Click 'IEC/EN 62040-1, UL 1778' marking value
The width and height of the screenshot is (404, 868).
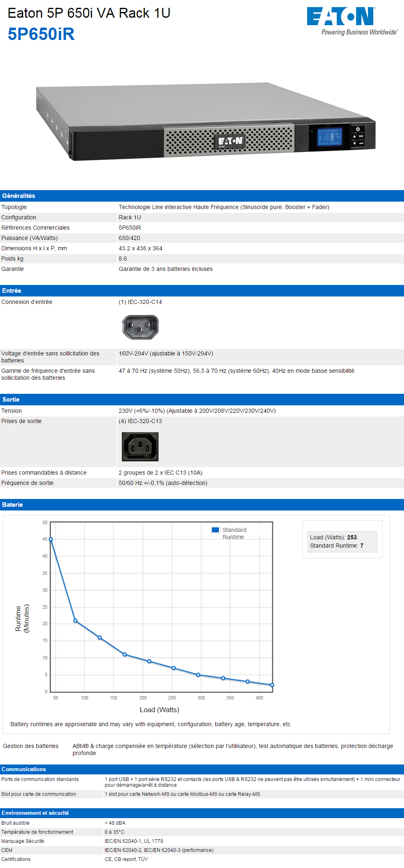pyautogui.click(x=134, y=841)
